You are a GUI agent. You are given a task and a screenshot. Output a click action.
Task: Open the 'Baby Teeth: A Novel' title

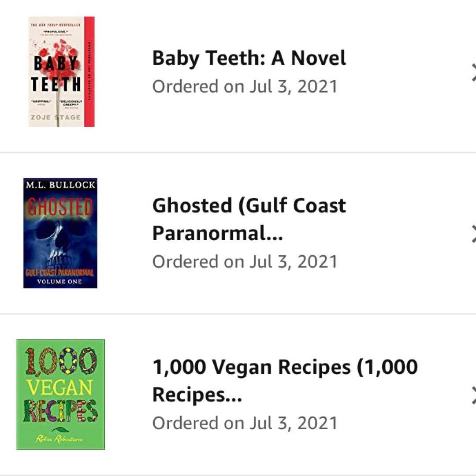tap(249, 58)
